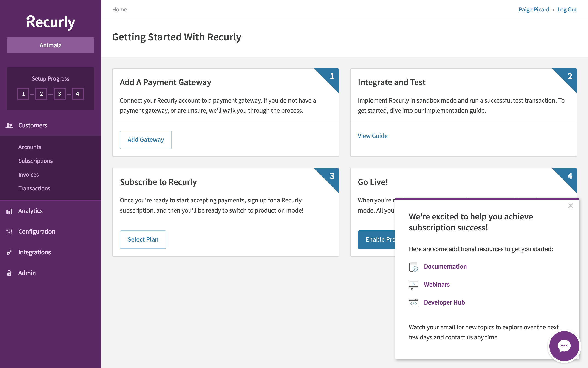Open the Customers icon in sidebar
This screenshot has width=588, height=368.
[9, 125]
